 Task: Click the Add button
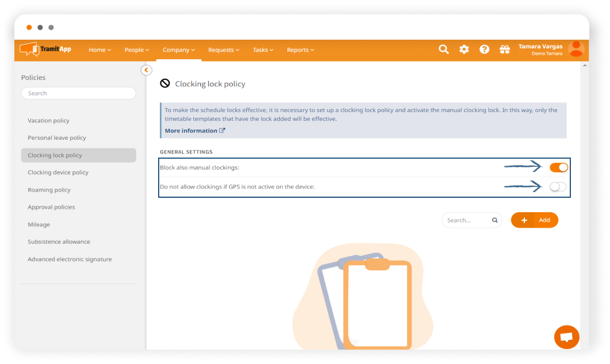pyautogui.click(x=534, y=220)
